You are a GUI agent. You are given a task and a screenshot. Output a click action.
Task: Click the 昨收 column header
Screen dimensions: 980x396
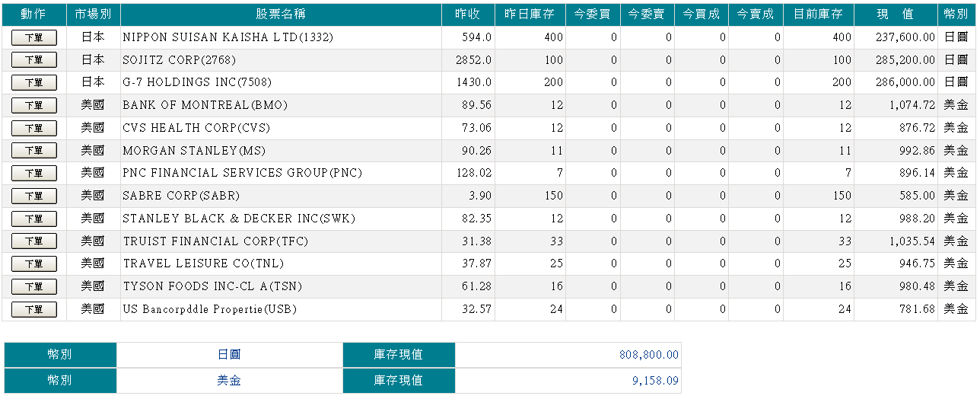coord(468,14)
